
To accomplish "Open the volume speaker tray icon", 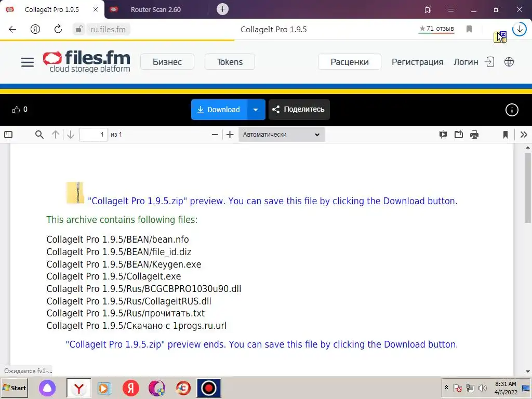I will [482, 388].
